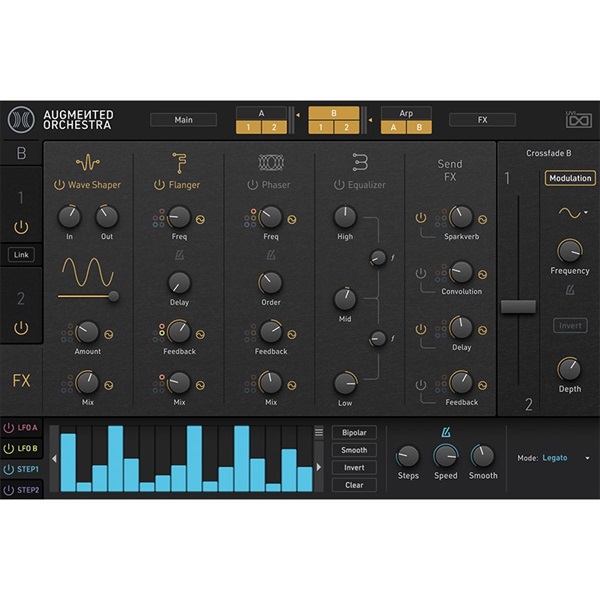This screenshot has height=600, width=600.
Task: Select the STEP1 modulator tab
Action: [21, 469]
